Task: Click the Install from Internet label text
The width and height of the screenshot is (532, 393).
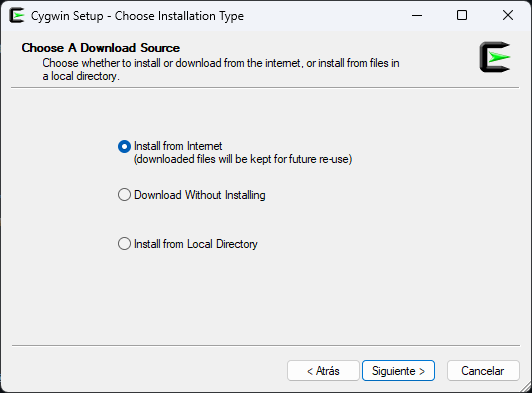Action: point(178,146)
